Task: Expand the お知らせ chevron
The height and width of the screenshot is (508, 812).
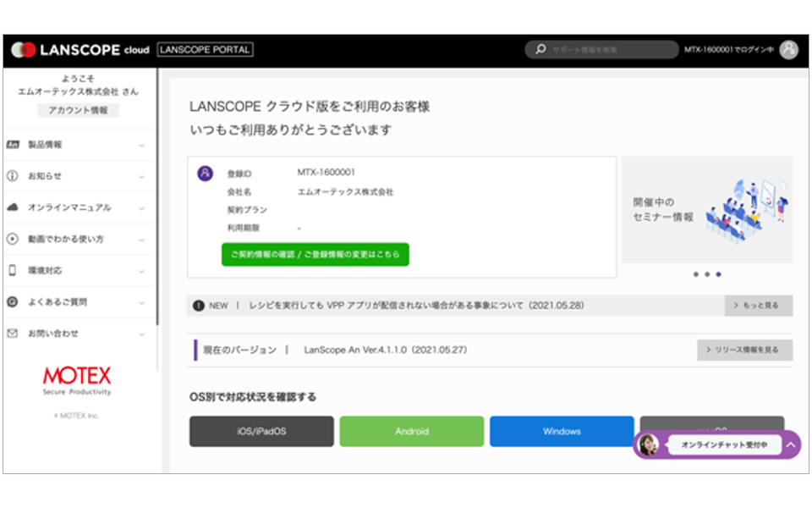Action: [141, 177]
